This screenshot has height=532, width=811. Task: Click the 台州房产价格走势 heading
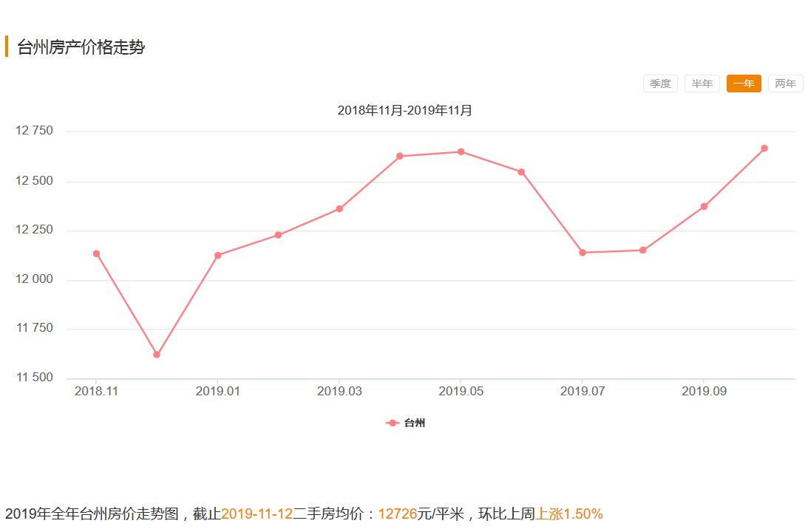pos(81,47)
